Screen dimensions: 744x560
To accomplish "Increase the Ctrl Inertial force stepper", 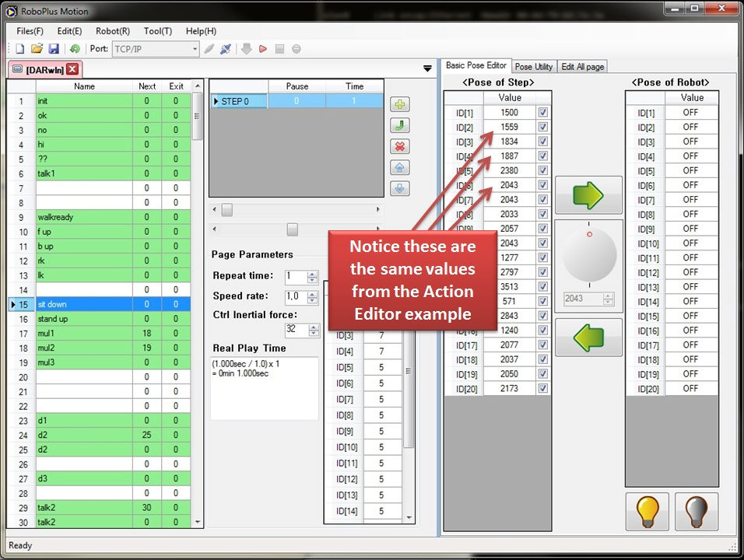I will tap(314, 327).
